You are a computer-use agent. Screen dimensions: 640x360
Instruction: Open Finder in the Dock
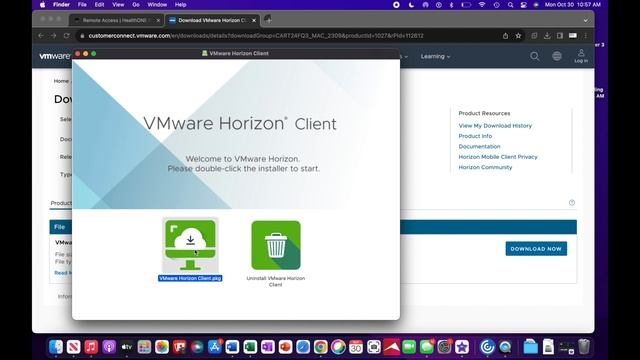(56, 347)
